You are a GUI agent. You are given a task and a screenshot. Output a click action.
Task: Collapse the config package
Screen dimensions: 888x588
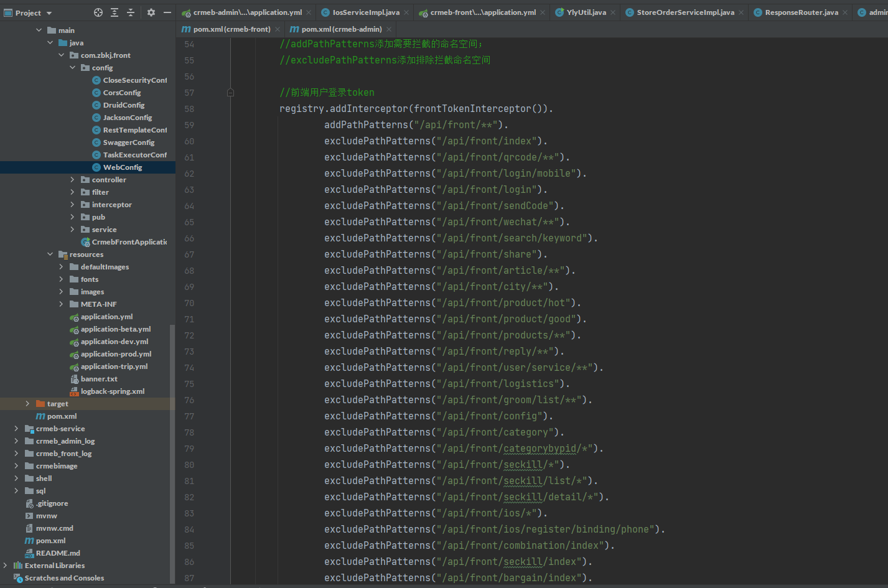click(x=73, y=67)
